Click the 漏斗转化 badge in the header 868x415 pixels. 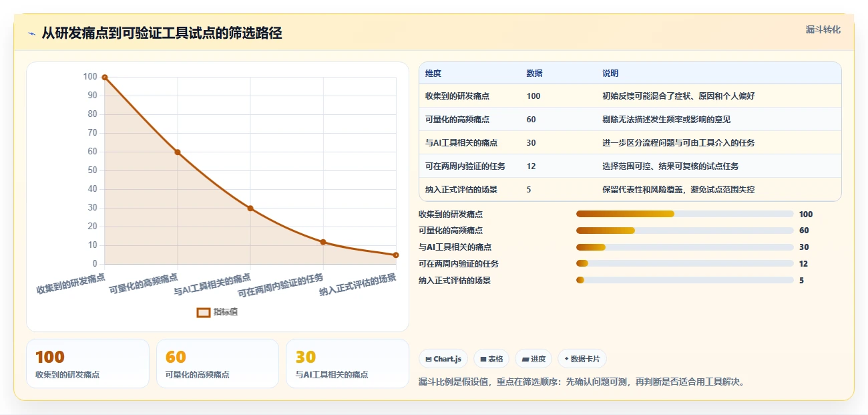coord(823,29)
